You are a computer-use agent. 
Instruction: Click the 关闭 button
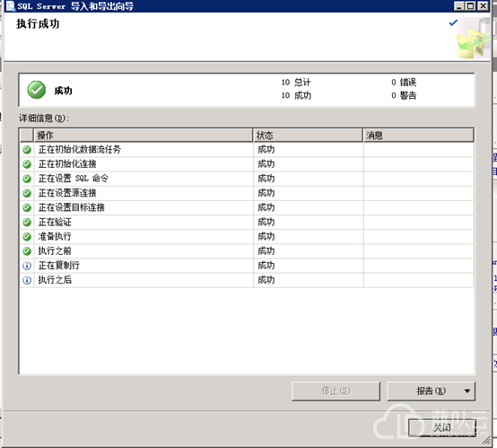[442, 427]
